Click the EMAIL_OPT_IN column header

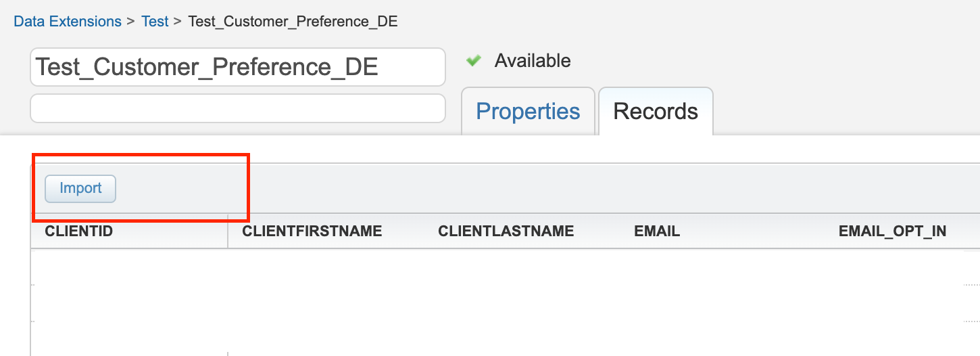(x=891, y=231)
